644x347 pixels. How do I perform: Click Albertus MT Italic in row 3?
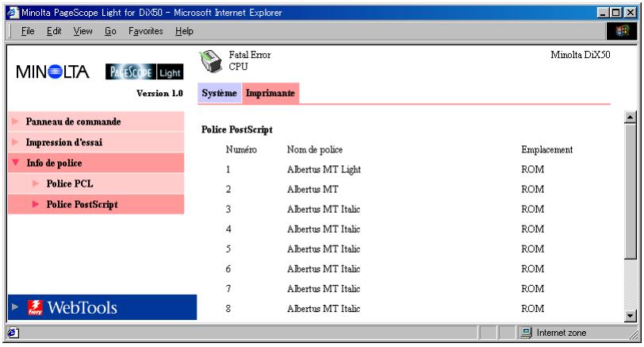324,210
